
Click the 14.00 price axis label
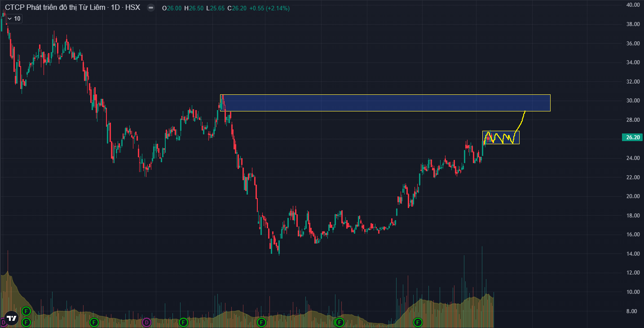click(633, 254)
